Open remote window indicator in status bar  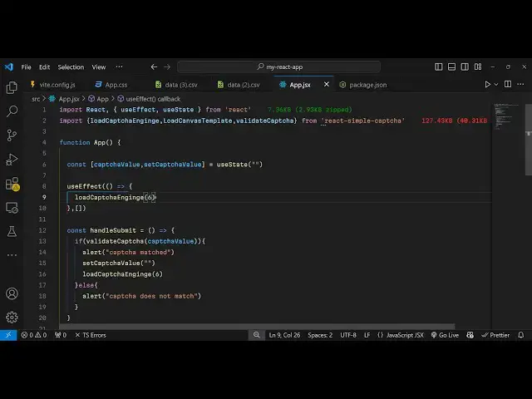tap(8, 335)
